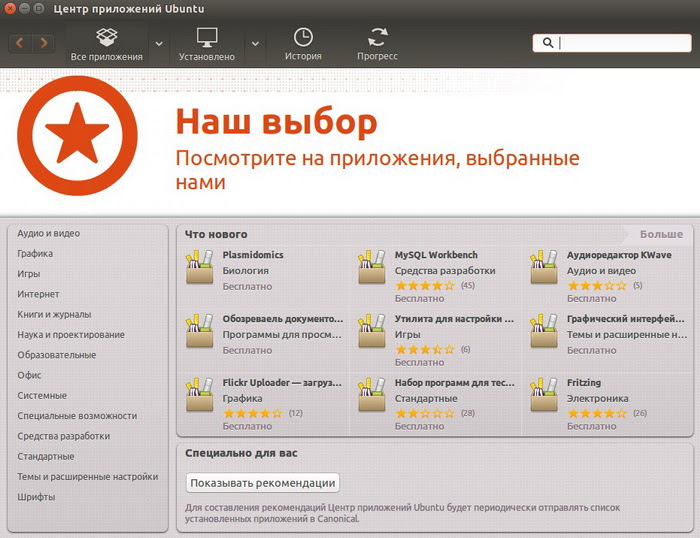Open the Installed monitor icon

[x=207, y=37]
